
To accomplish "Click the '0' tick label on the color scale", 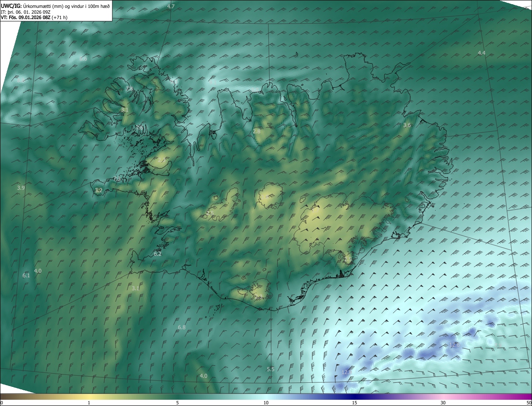I will [x=2, y=403].
